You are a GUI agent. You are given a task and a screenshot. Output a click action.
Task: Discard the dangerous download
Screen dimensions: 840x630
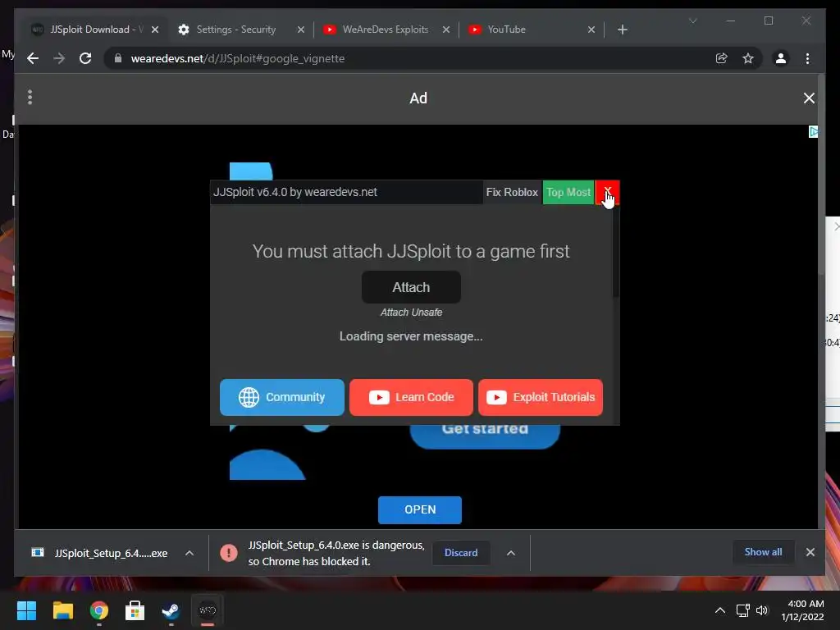461,552
